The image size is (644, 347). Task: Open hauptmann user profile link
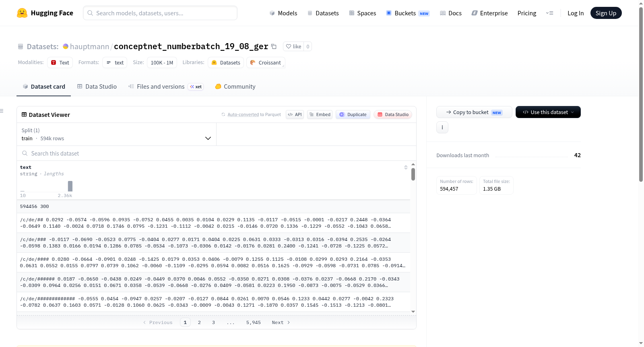click(x=89, y=46)
